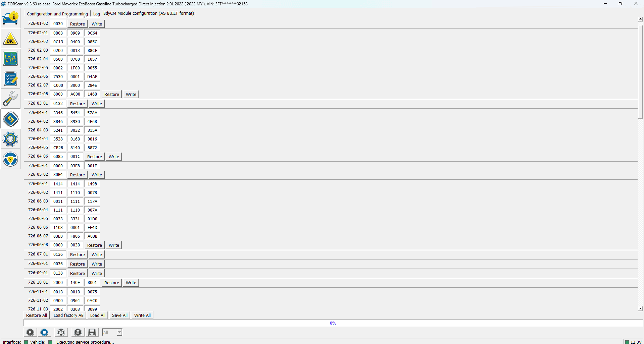Click the Vehicle status green indicator
Viewport: 644px width, 344px height.
(x=50, y=342)
